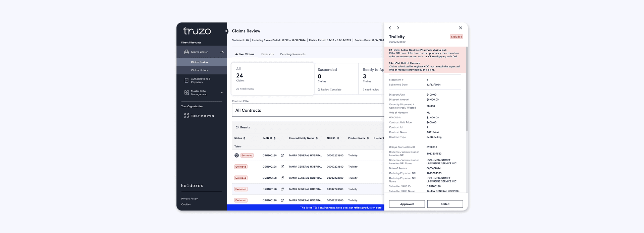Image resolution: width=644 pixels, height=233 pixels.
Task: Sort table by Product Name arrows
Action: coord(368,138)
